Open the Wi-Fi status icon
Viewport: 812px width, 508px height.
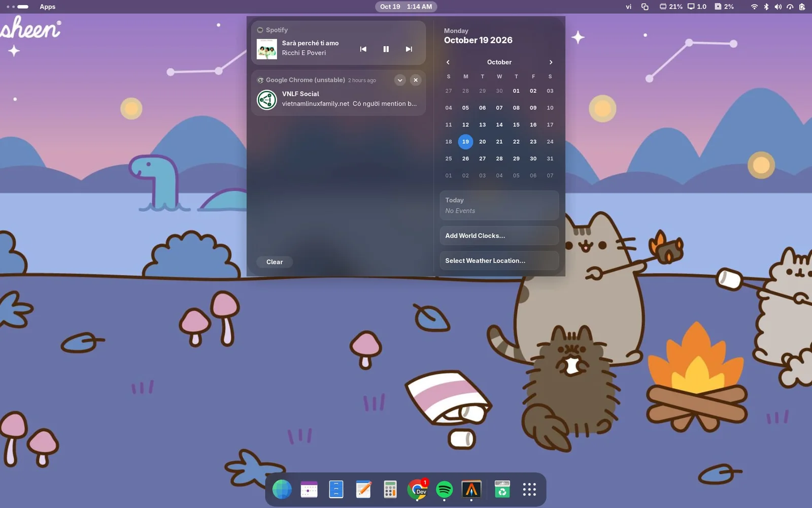tap(754, 7)
